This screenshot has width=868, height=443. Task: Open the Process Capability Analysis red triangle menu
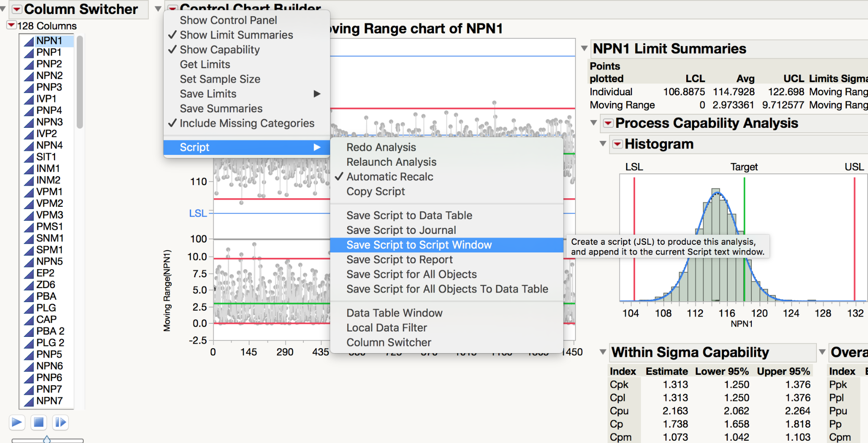tap(608, 123)
